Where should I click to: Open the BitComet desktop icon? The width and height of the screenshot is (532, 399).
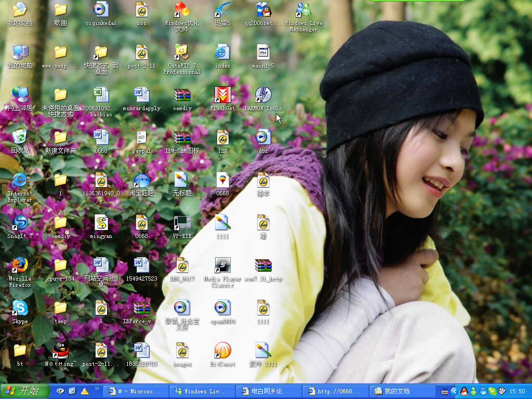pyautogui.click(x=222, y=351)
